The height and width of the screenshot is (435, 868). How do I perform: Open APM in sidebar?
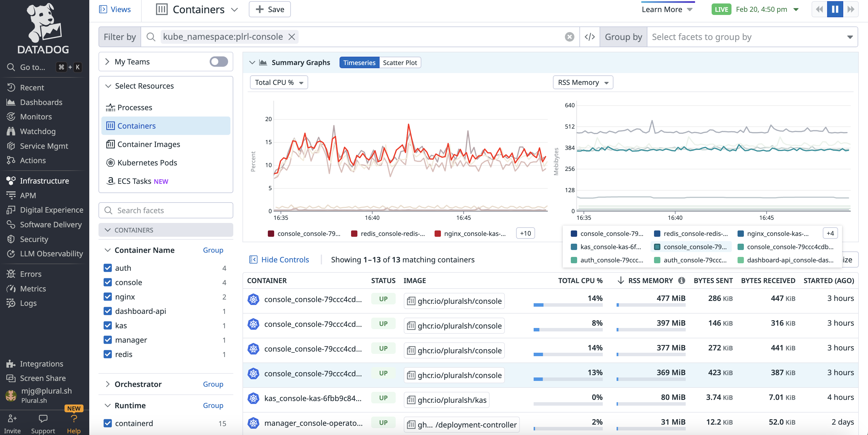coord(28,195)
